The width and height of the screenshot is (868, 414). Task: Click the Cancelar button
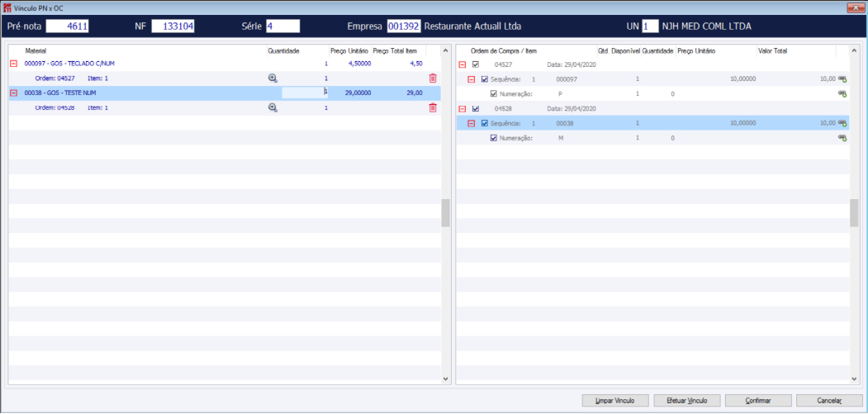[x=828, y=400]
